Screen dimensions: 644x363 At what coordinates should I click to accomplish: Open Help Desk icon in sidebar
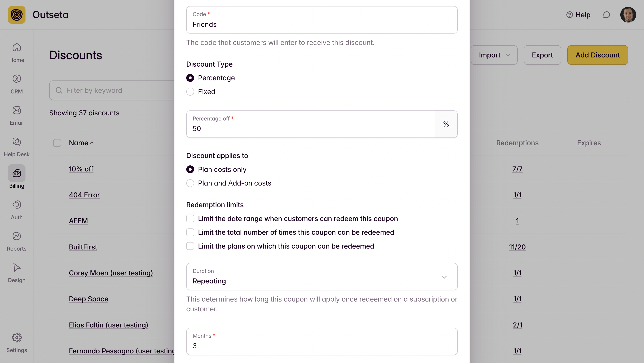pos(17,142)
